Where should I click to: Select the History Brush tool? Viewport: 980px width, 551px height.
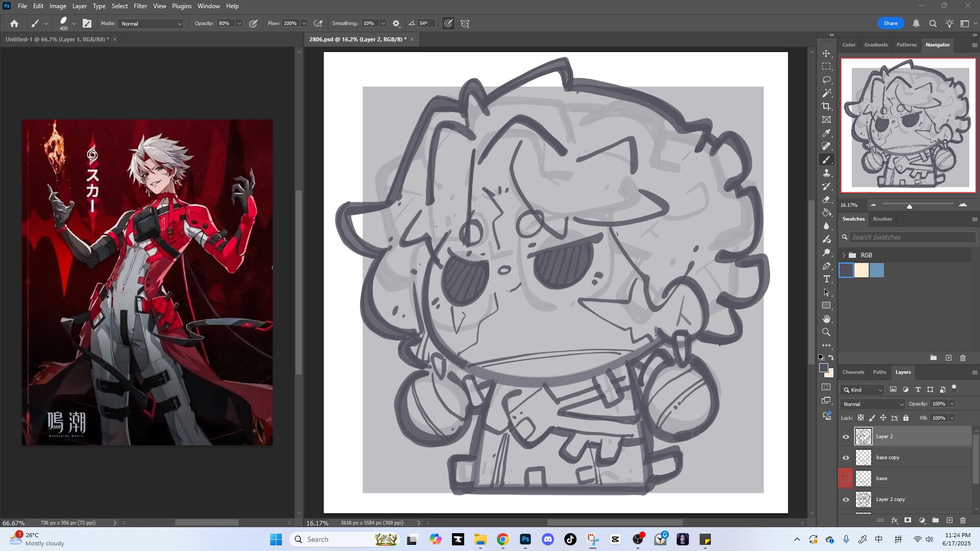point(826,186)
